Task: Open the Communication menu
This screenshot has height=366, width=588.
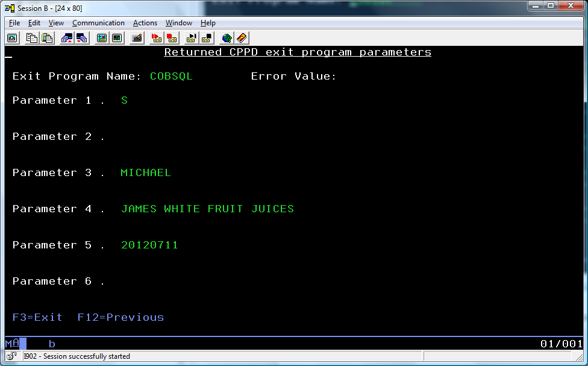Action: (x=98, y=23)
